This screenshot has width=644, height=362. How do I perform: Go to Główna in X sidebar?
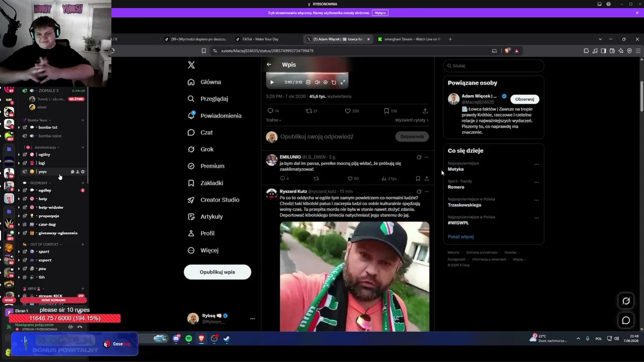(x=204, y=82)
